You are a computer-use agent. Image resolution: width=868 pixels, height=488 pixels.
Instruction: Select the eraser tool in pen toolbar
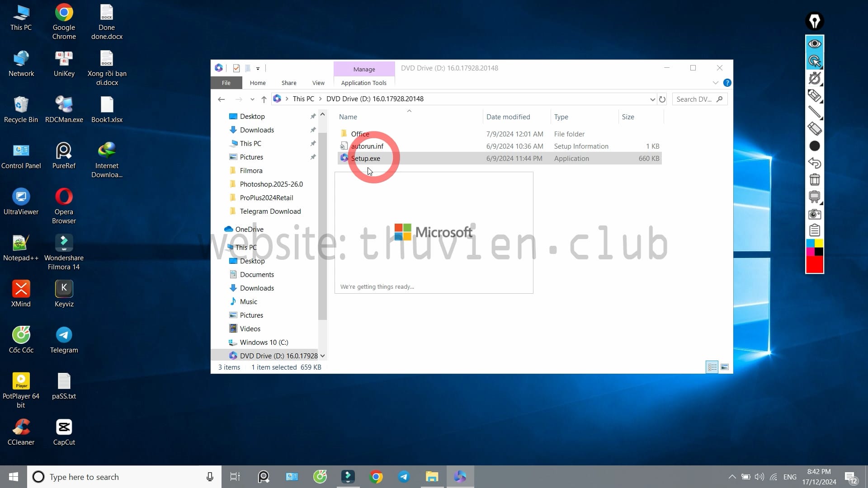(x=815, y=129)
